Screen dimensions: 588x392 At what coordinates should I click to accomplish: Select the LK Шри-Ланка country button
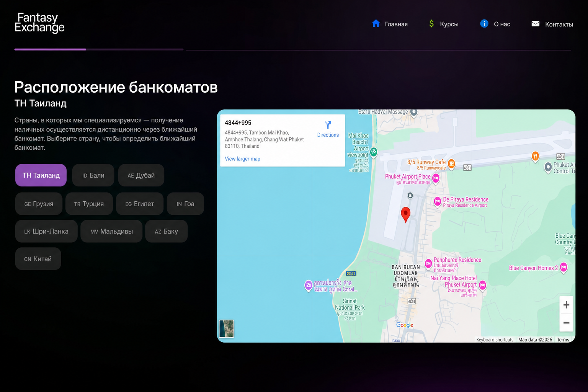[x=46, y=231]
